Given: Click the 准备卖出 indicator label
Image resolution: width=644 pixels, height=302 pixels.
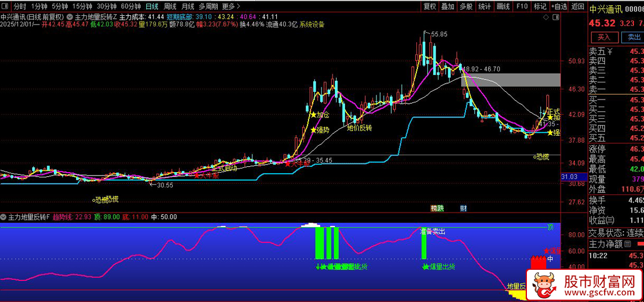Looking at the screenshot, I should (433, 232).
